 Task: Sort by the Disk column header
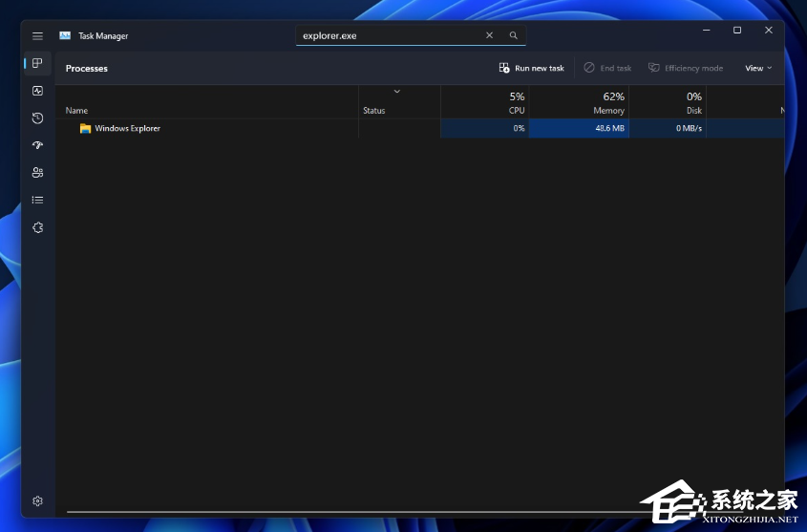(x=668, y=103)
